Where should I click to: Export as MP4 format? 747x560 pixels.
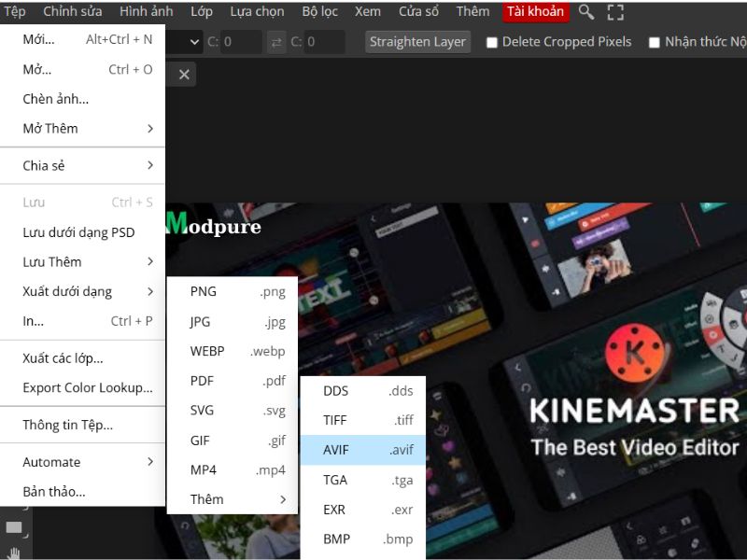point(233,470)
